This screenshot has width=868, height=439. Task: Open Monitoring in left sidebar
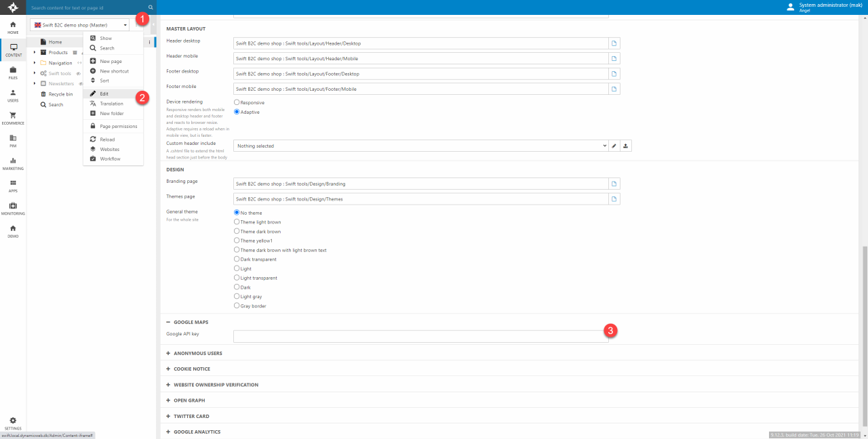coord(13,209)
